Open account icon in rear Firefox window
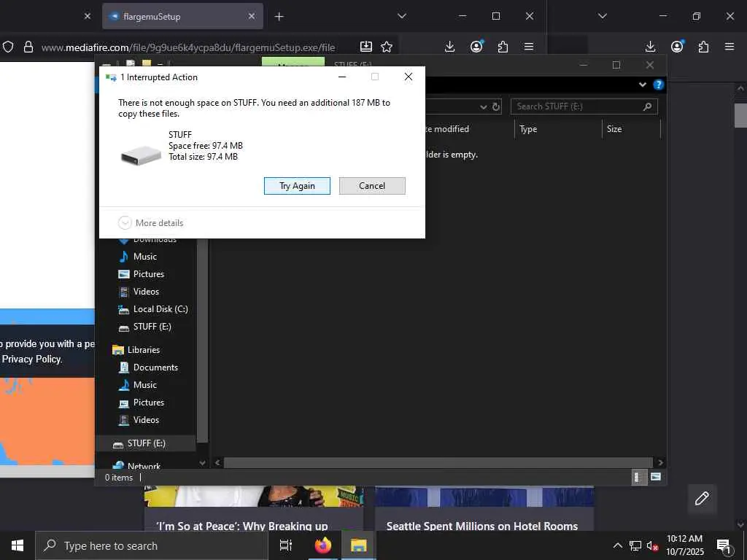 coord(677,47)
